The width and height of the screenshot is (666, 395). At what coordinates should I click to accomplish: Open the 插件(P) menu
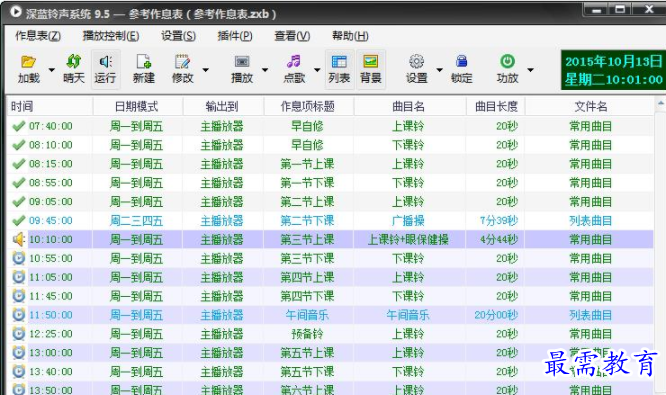click(x=235, y=36)
